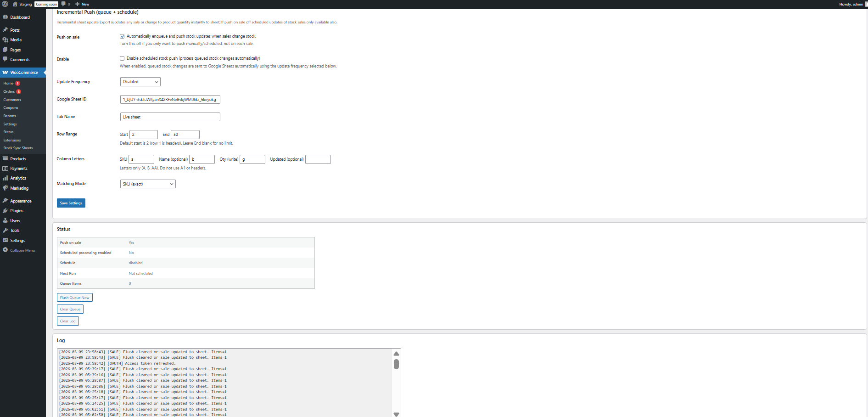Viewport: 868px width, 417px height.
Task: Click the Google Sheet ID input field
Action: pyautogui.click(x=170, y=99)
